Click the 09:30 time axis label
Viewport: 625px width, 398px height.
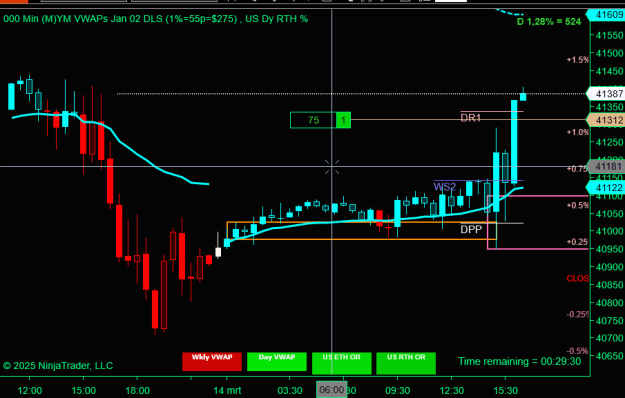coord(398,390)
